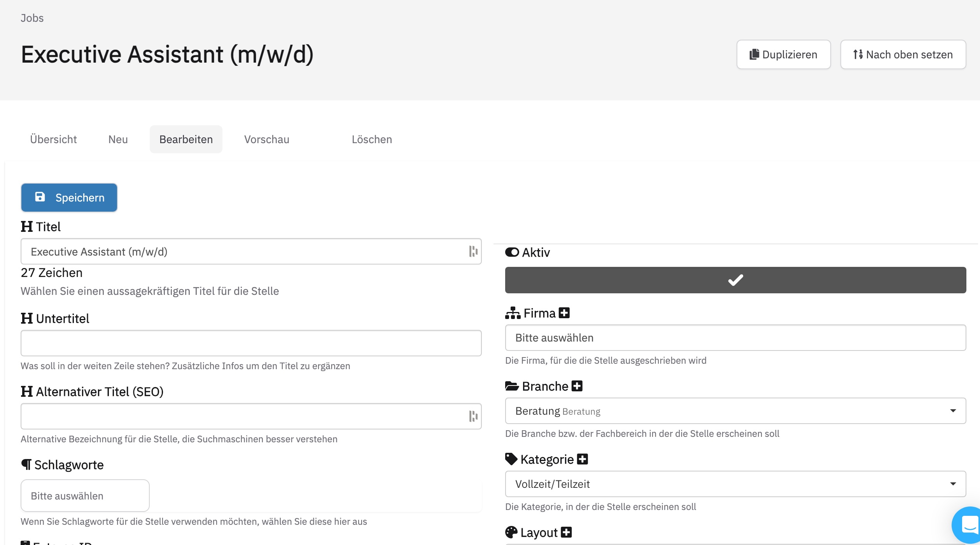The height and width of the screenshot is (545, 980).
Task: Click the translate icon in the Alternativer Titel field
Action: pos(473,416)
